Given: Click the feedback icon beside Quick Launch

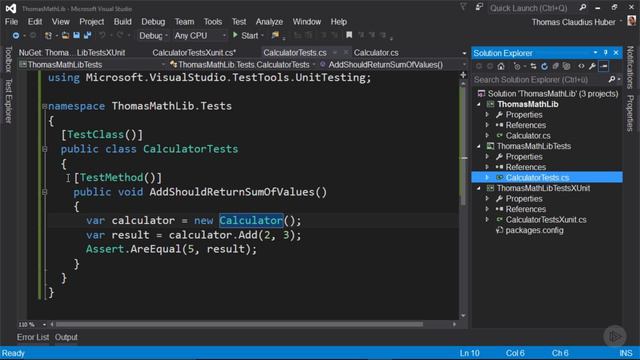Looking at the screenshot, I should [x=479, y=7].
